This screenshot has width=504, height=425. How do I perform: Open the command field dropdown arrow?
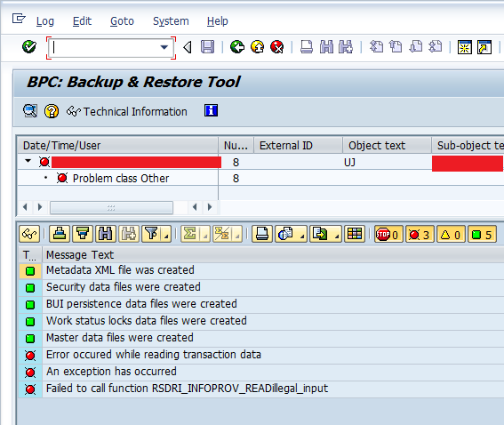point(164,48)
